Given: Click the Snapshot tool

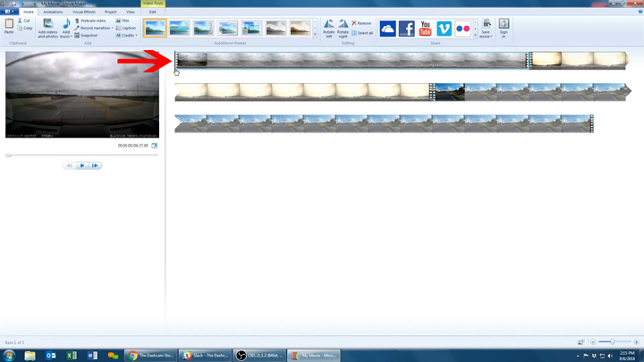Looking at the screenshot, I should click(87, 35).
